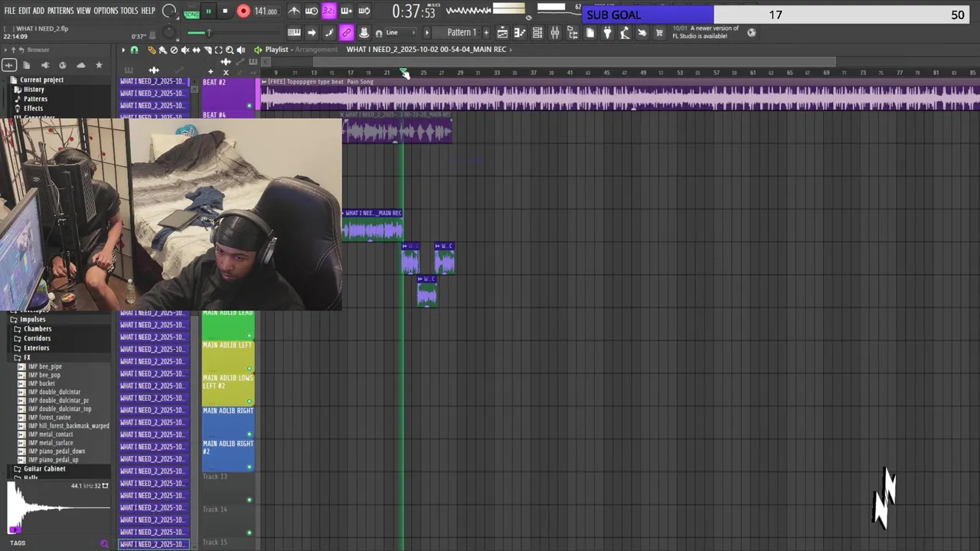The image size is (980, 551).
Task: Expand the Guitar Cabinet folder
Action: tap(44, 468)
